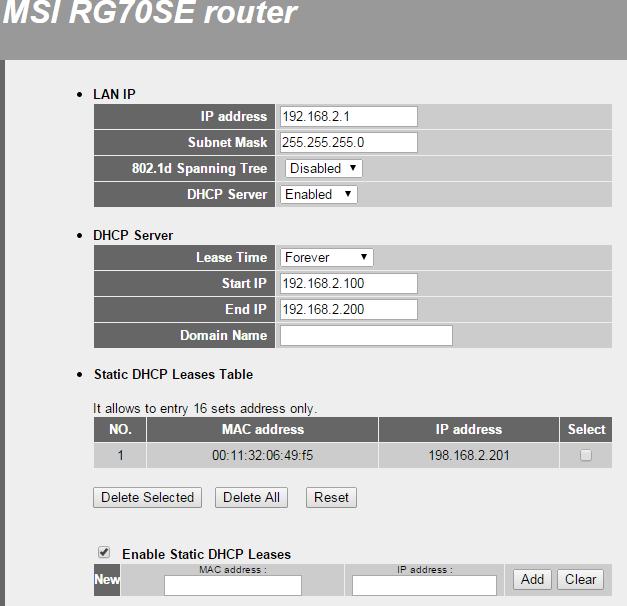Click the Domain Name input field
The image size is (627, 606).
tap(366, 335)
